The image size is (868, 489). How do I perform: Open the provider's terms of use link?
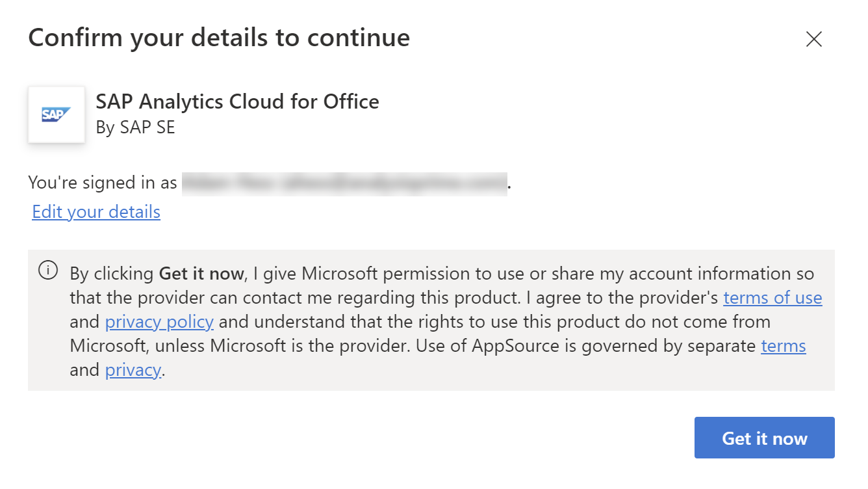pyautogui.click(x=772, y=298)
